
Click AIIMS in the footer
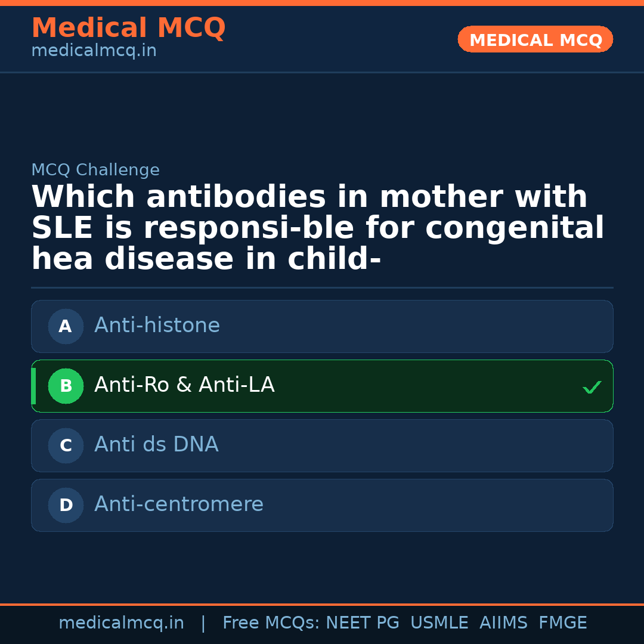pyautogui.click(x=503, y=623)
